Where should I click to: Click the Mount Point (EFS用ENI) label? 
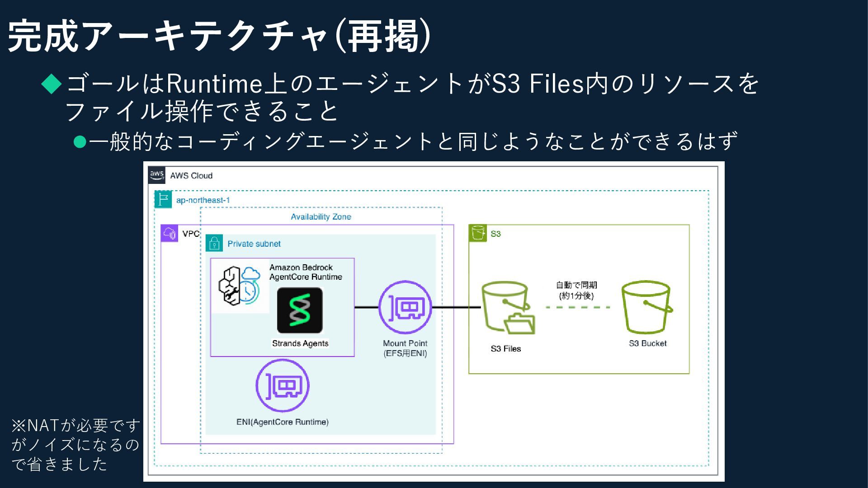pos(405,348)
